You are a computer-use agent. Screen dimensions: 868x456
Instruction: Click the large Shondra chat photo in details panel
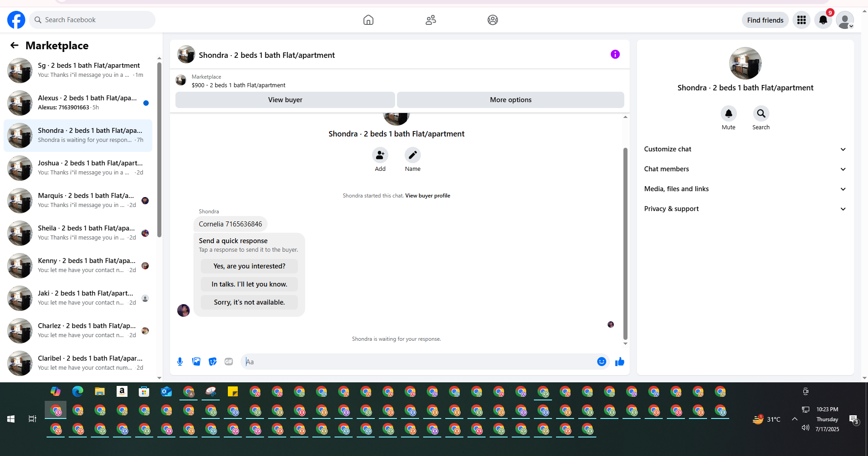745,63
